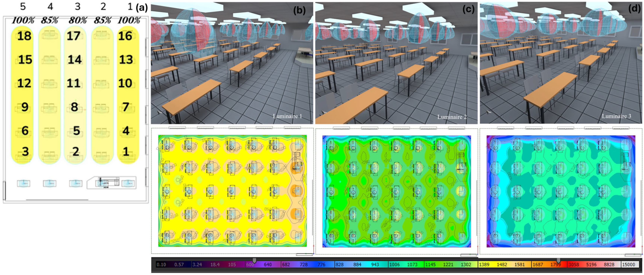Click luminaire 11 in the middle column

73,83
